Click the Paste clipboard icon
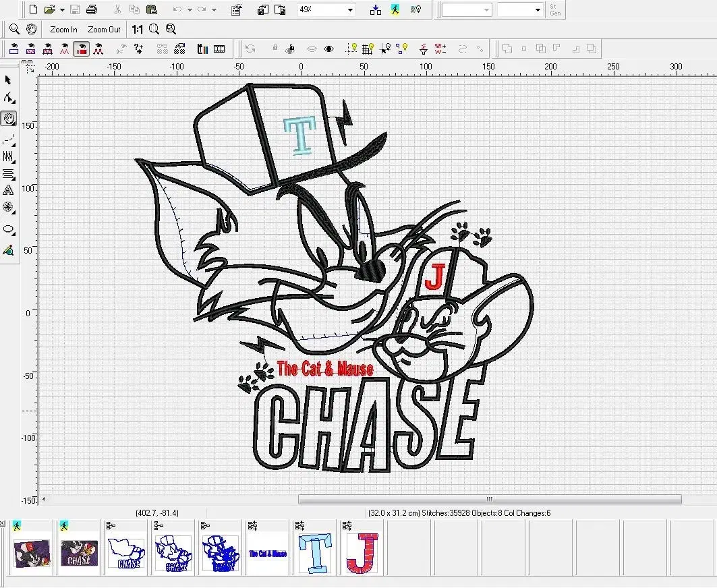The width and height of the screenshot is (717, 588). pyautogui.click(x=152, y=9)
